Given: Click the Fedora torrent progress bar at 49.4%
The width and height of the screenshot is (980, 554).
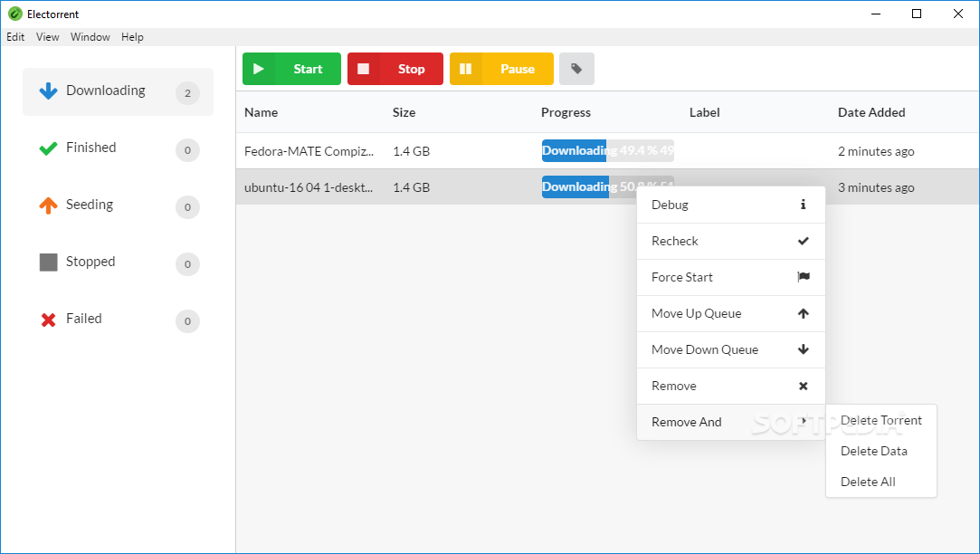Looking at the screenshot, I should click(x=607, y=150).
